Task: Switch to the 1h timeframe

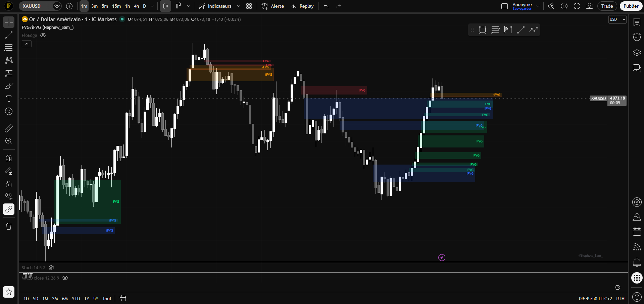Action: click(128, 6)
